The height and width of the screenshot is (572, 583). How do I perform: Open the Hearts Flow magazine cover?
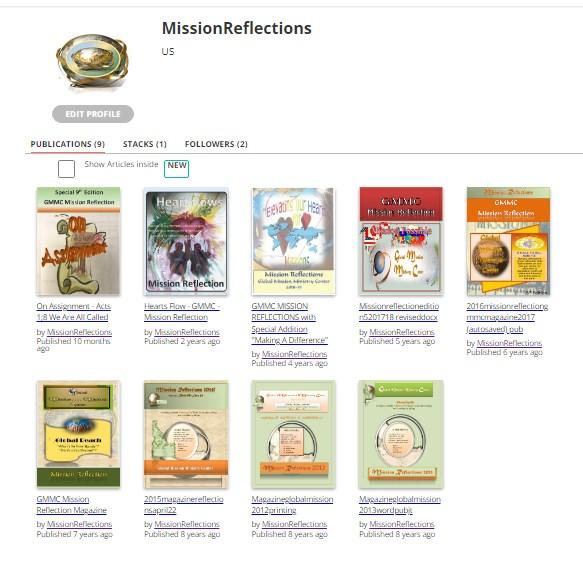click(186, 241)
